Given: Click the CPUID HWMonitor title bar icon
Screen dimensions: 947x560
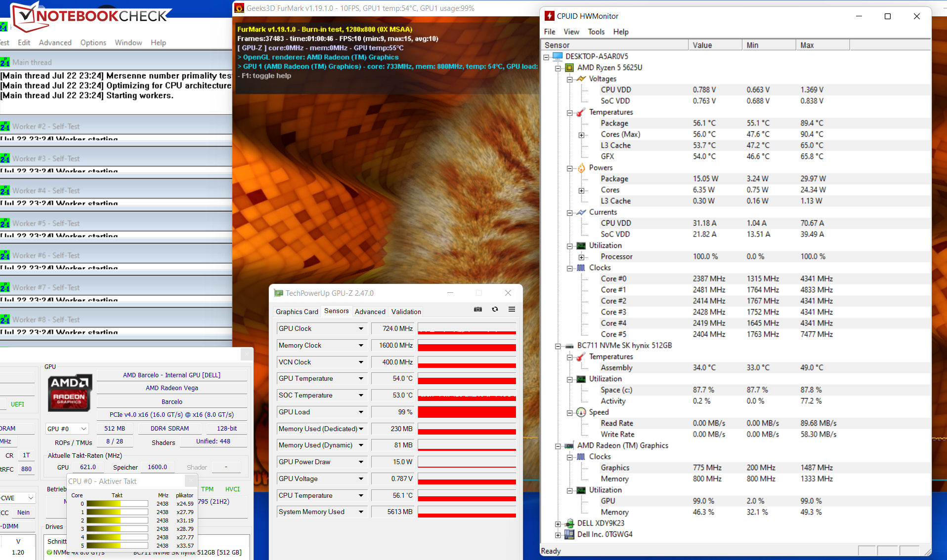Looking at the screenshot, I should (549, 16).
